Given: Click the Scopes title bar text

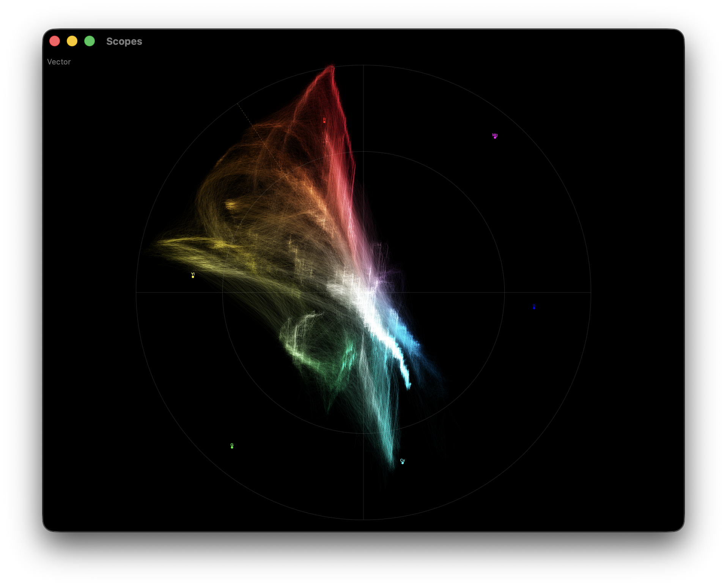Looking at the screenshot, I should tap(124, 41).
